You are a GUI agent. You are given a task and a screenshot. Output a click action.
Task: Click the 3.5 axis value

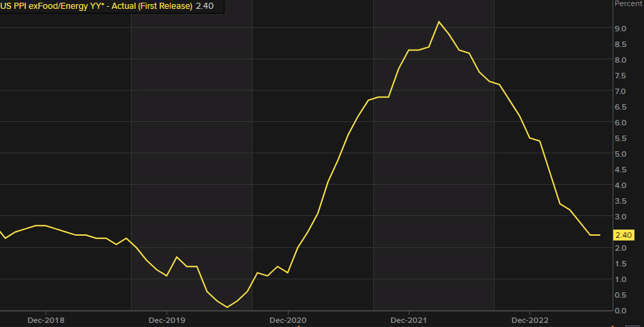pyautogui.click(x=621, y=201)
